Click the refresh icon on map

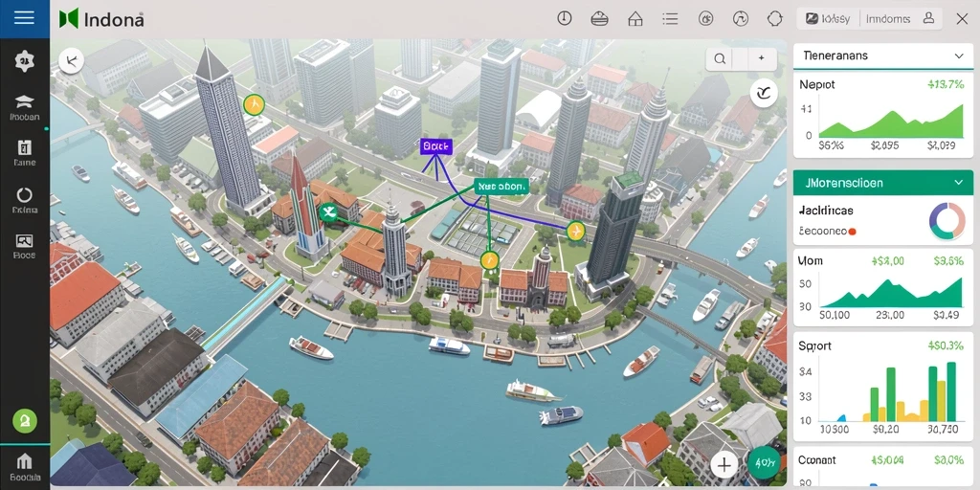[x=764, y=93]
